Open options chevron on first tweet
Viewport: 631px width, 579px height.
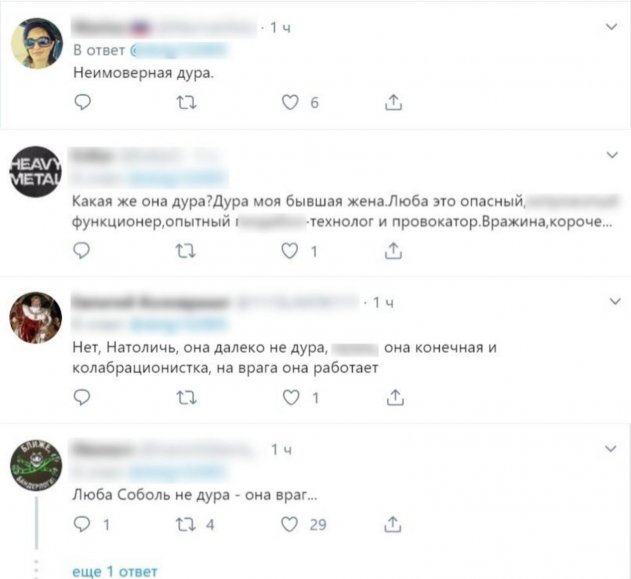pyautogui.click(x=612, y=27)
